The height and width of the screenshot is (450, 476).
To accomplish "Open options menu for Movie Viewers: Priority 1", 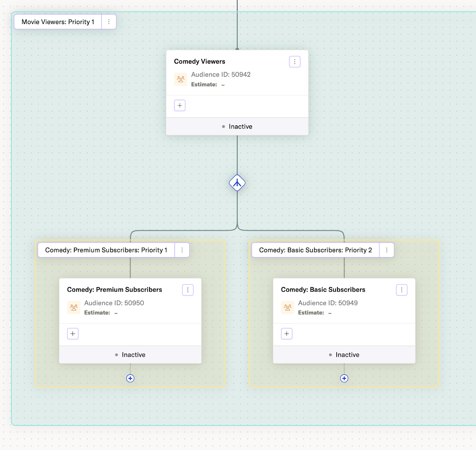I will [x=109, y=22].
